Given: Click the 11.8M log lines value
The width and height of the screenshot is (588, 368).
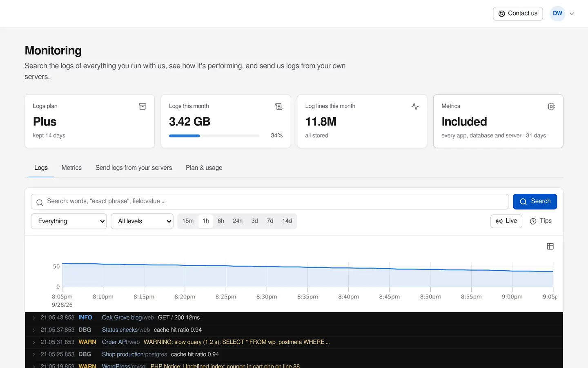Looking at the screenshot, I should tap(321, 121).
